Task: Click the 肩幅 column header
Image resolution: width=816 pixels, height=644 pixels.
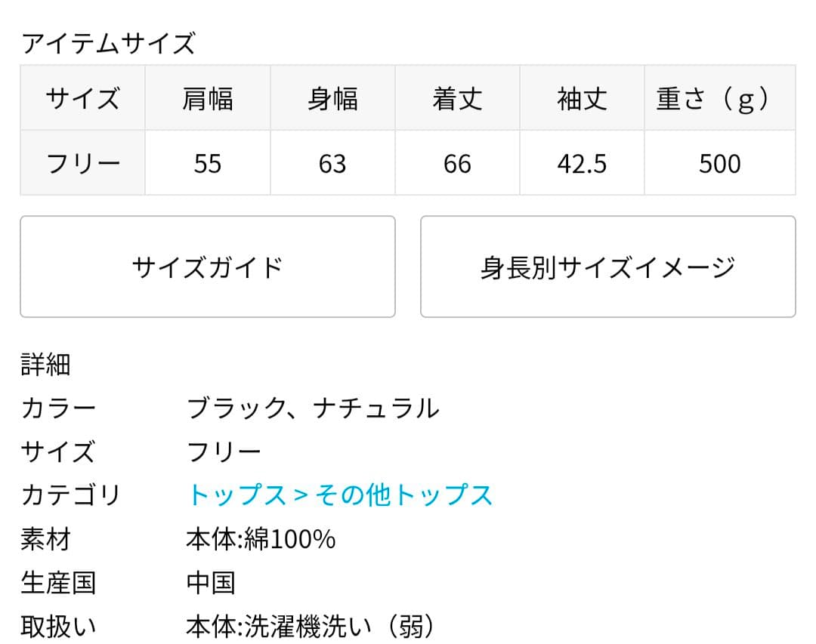Action: click(208, 98)
